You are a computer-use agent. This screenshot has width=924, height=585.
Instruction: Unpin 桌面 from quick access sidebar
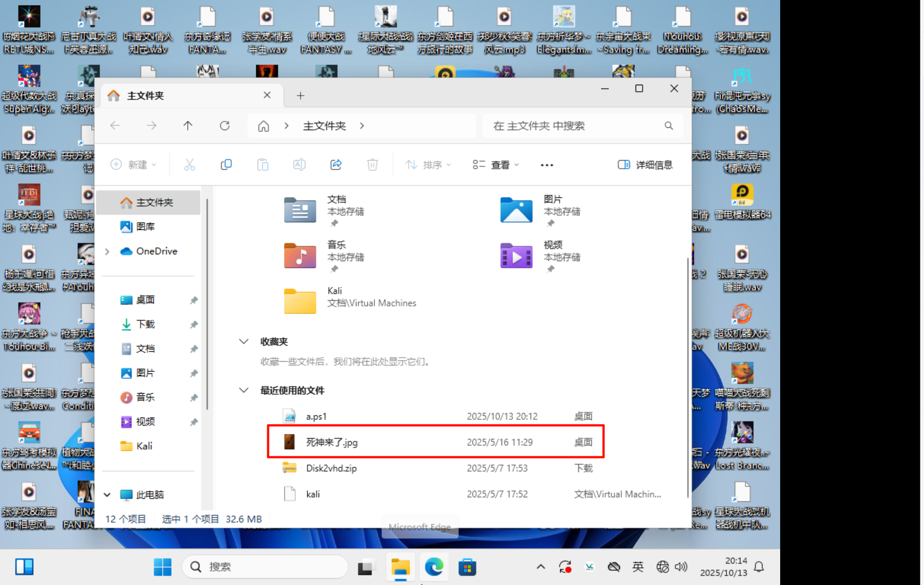click(194, 300)
